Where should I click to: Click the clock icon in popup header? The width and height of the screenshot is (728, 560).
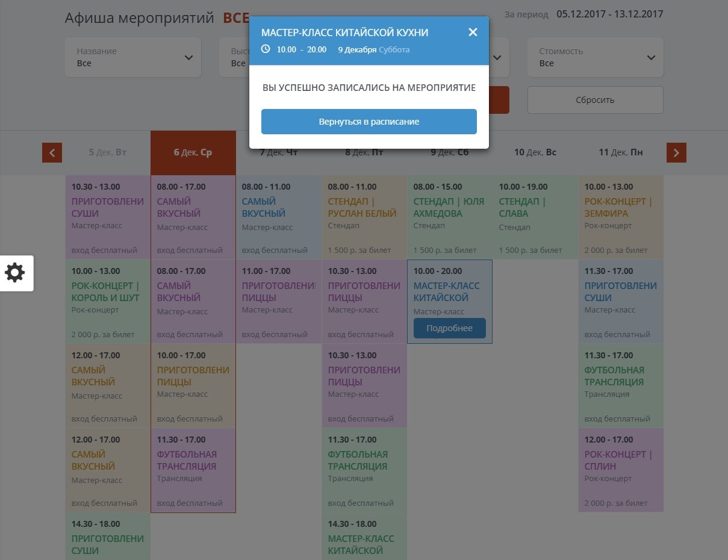pos(266,49)
